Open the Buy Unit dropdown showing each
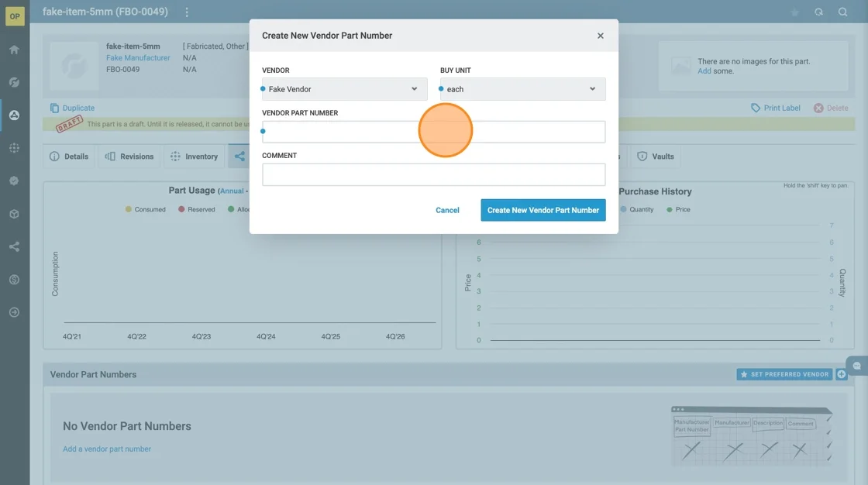The image size is (868, 485). click(x=522, y=89)
